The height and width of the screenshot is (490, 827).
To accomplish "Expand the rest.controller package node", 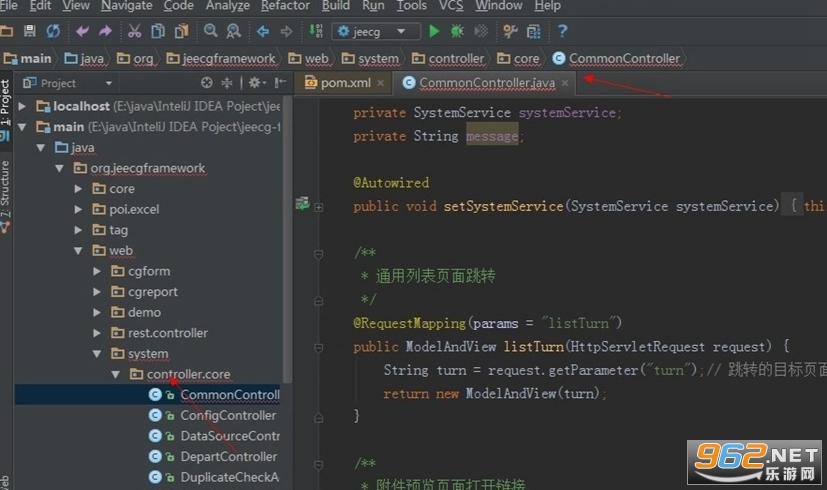I will (x=97, y=333).
